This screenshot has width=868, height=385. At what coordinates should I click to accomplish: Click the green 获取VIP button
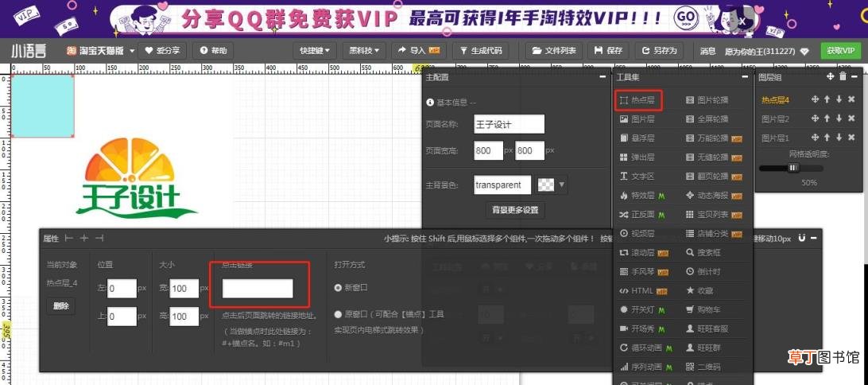[x=840, y=50]
